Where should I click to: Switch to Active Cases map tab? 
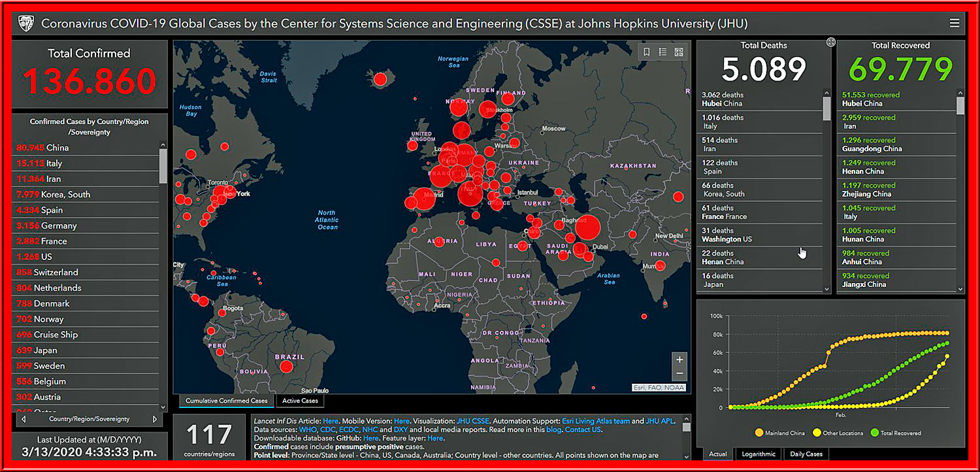300,401
